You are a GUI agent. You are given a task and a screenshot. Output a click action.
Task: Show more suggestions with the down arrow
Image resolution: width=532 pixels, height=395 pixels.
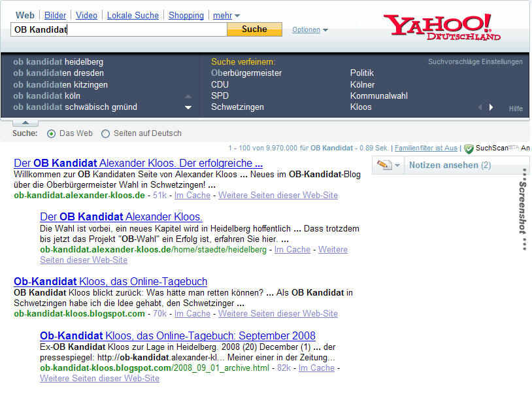[188, 107]
